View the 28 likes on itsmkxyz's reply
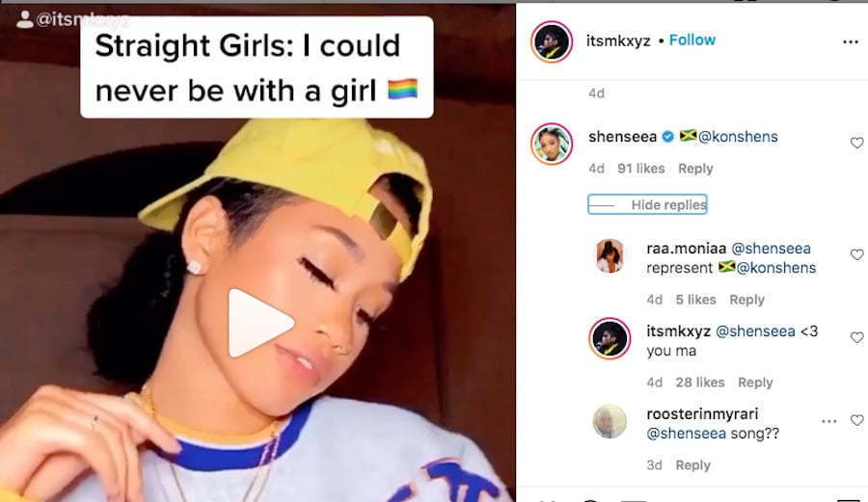This screenshot has width=868, height=502. [700, 383]
